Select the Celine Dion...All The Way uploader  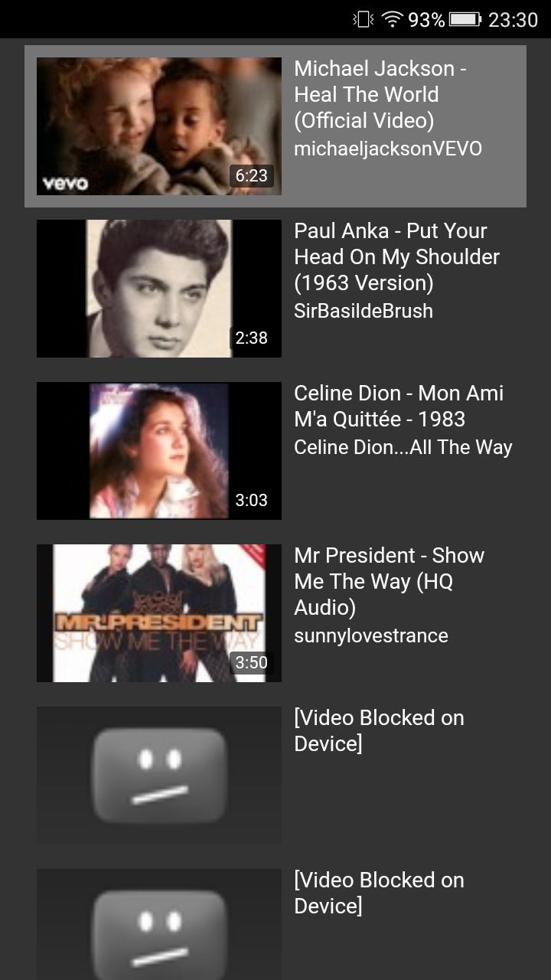point(403,447)
